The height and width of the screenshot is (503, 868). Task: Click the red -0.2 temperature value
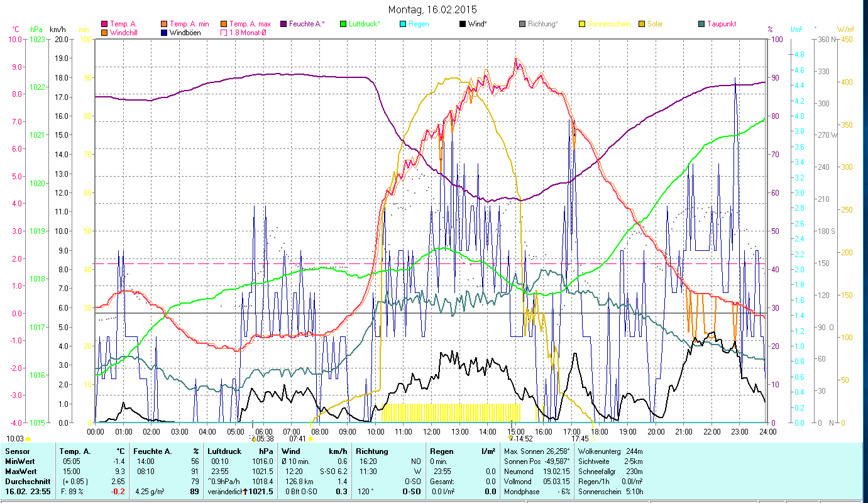pos(118,491)
